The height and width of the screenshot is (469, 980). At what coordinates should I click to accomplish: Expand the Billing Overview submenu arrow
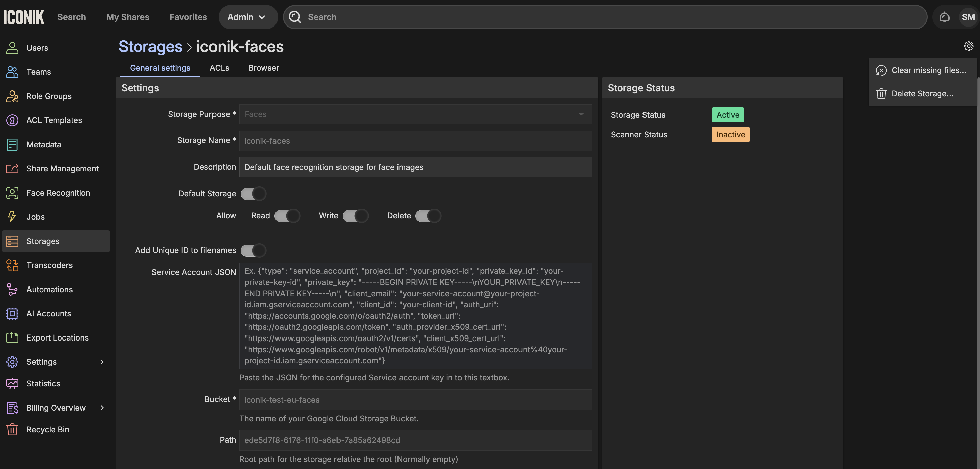pos(102,408)
